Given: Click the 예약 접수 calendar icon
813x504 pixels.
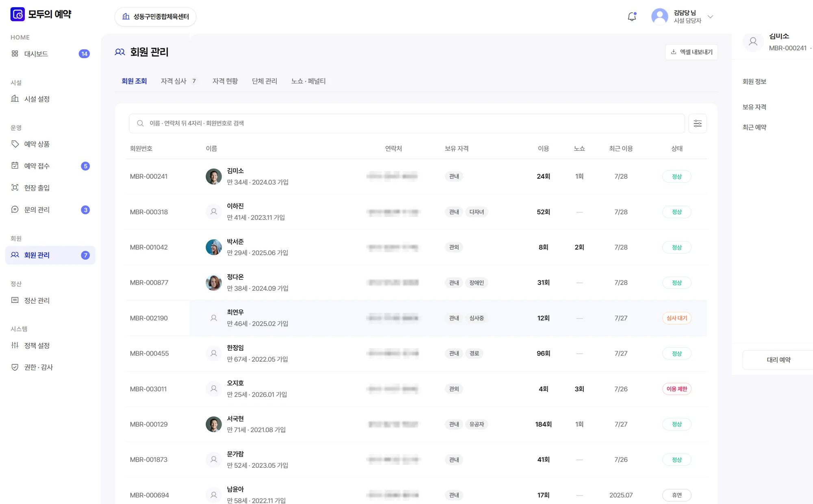Looking at the screenshot, I should click(15, 165).
